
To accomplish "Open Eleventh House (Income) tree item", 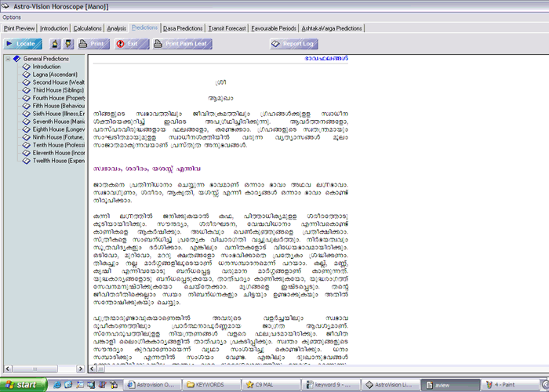I will tap(59, 153).
